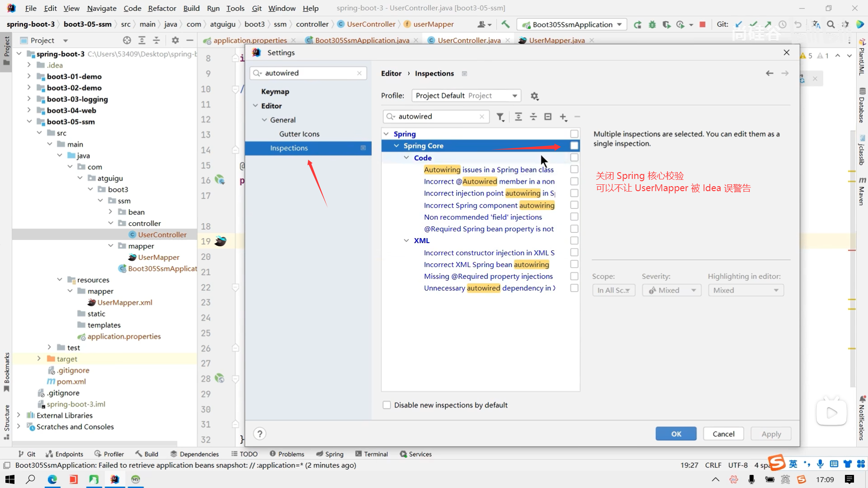Enable Disable new inspections by default
The height and width of the screenshot is (488, 868).
(x=387, y=405)
